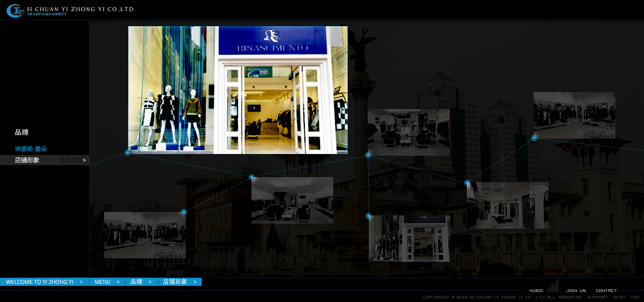Select the 琳娜希·曼朵 brand in the sidebar

(31, 149)
